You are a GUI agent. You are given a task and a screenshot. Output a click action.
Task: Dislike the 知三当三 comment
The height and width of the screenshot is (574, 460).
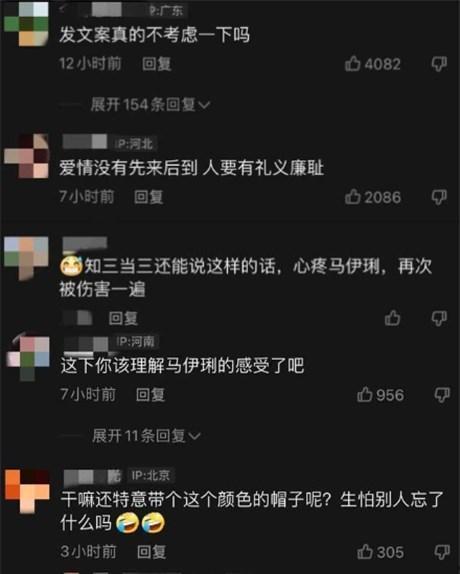click(439, 318)
